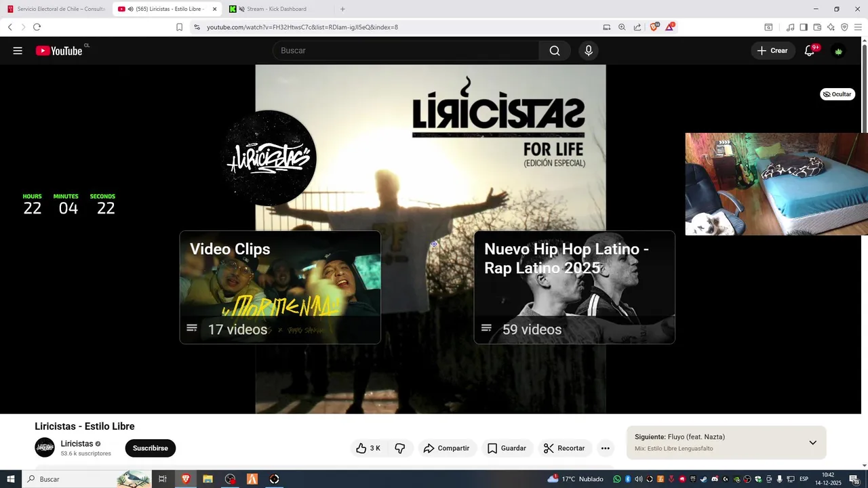Open the weather widget 17°C Nublado
Viewport: 868px width, 488px height.
tap(576, 479)
